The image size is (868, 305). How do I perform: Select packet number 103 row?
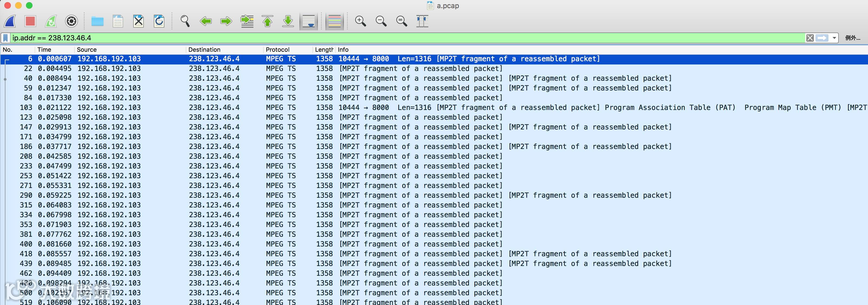[216, 108]
